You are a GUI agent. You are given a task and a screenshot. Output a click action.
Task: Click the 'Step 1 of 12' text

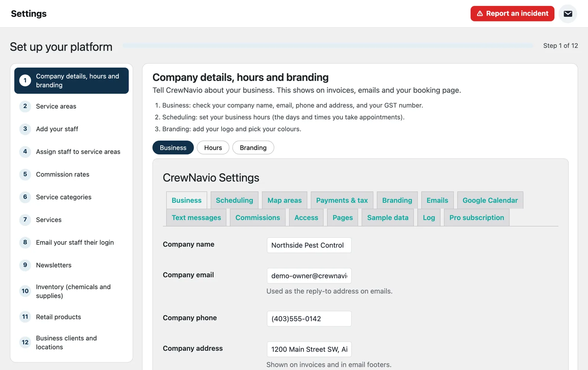560,46
